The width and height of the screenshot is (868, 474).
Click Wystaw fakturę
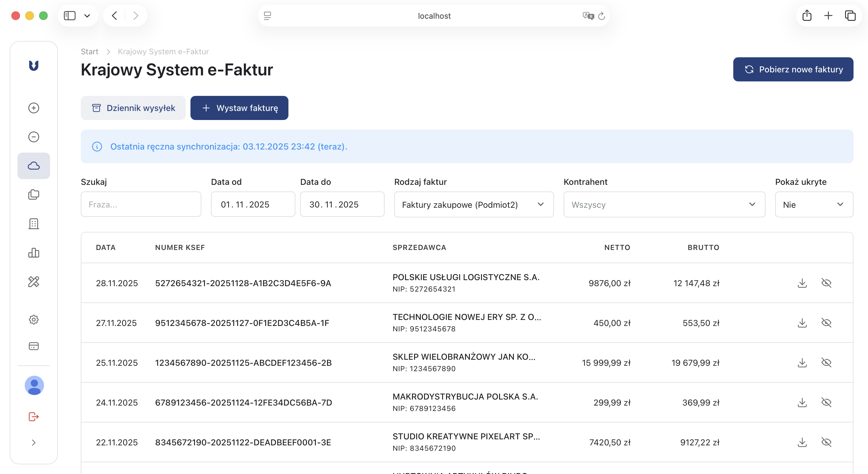click(x=239, y=108)
